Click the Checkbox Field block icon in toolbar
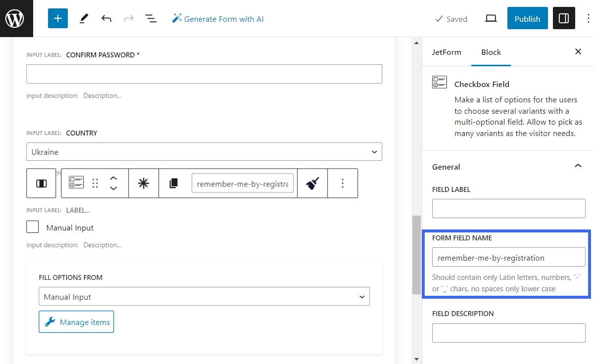 (x=75, y=183)
